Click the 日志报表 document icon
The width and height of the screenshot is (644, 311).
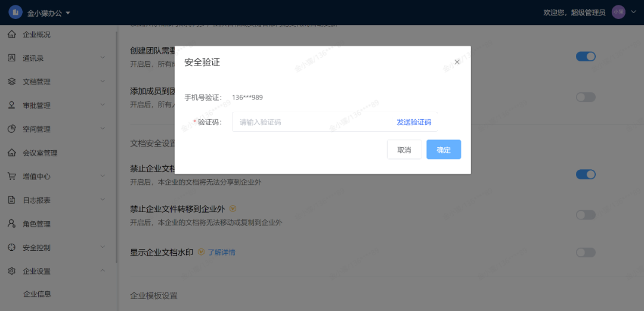(12, 200)
